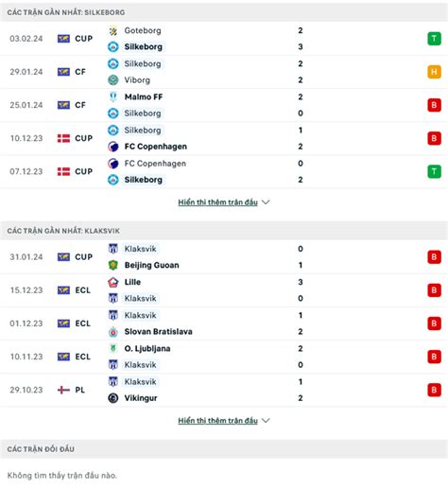Click the Vikingur team crest icon
Screen dimensions: 448x489
tap(113, 398)
